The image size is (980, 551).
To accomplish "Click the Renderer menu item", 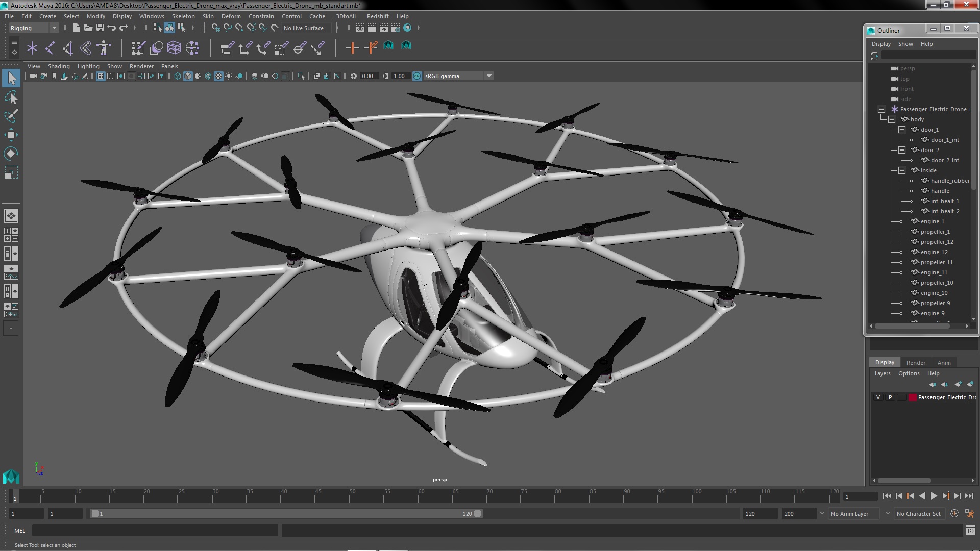I will point(141,65).
